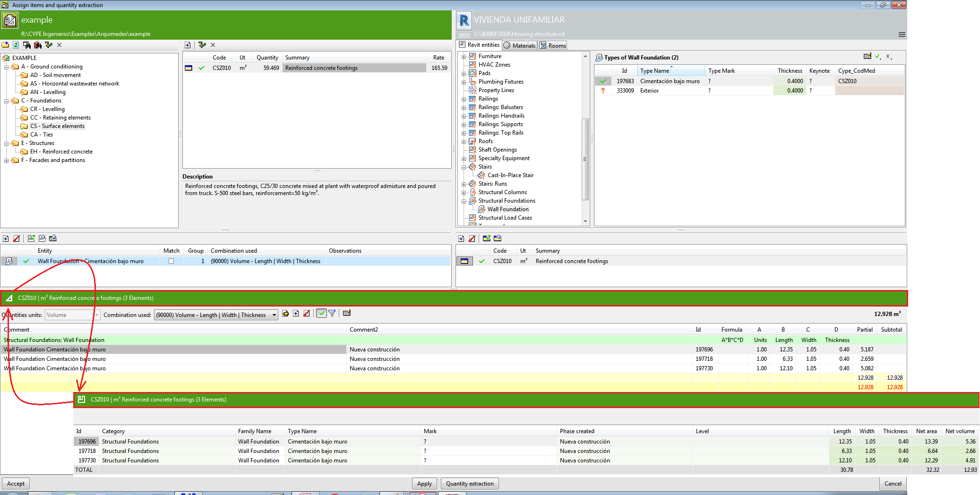Click the Net volume column header
Image resolution: width=980 pixels, height=495 pixels.
[x=960, y=431]
